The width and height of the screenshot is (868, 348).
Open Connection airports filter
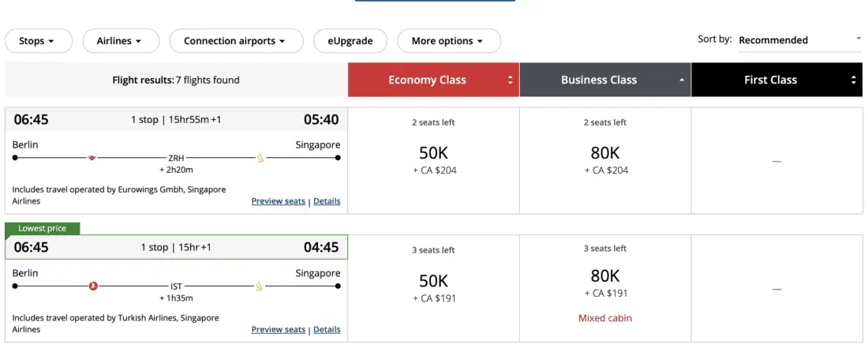[236, 41]
